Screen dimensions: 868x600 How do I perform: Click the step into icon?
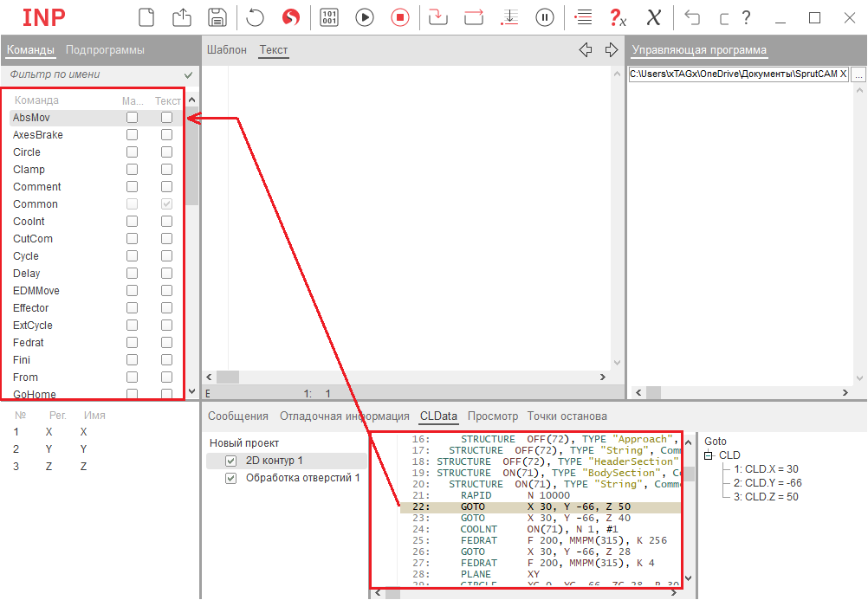(x=437, y=17)
